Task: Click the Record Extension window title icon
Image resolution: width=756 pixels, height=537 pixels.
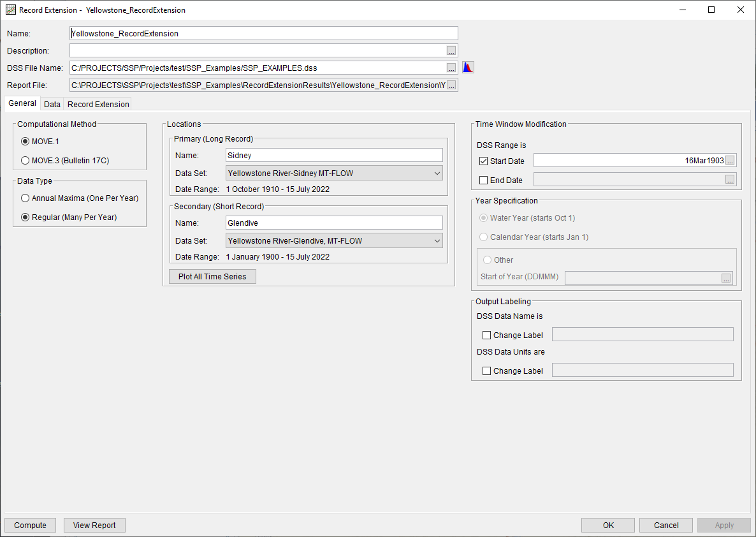Action: click(10, 10)
